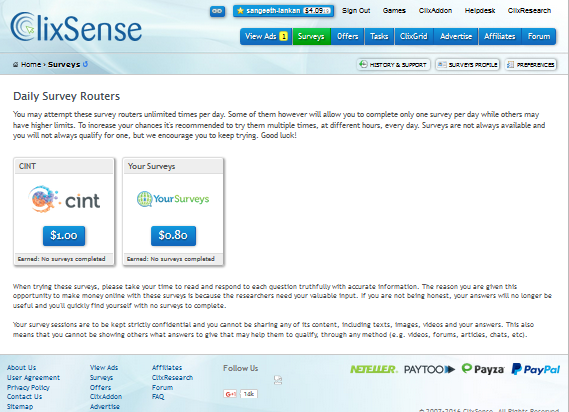Start the CINT survey for $1.00
The width and height of the screenshot is (569, 412).
64,236
